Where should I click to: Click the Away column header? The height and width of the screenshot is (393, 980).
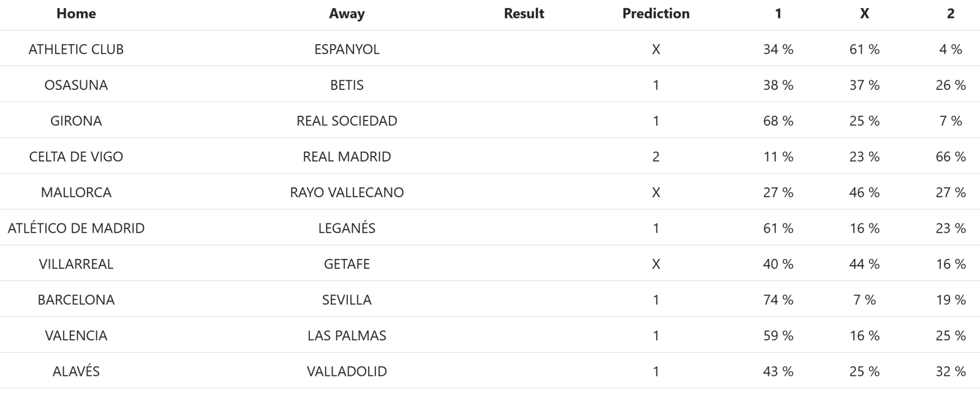(x=347, y=13)
